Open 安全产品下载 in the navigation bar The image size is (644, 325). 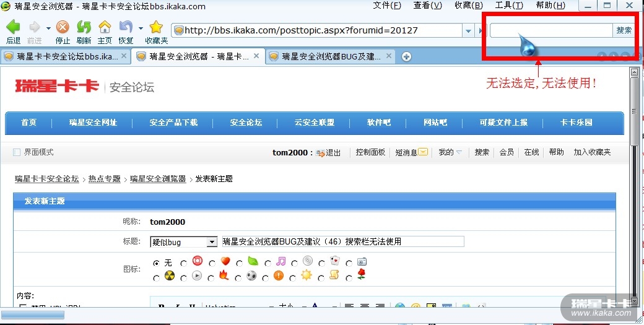[x=173, y=123]
